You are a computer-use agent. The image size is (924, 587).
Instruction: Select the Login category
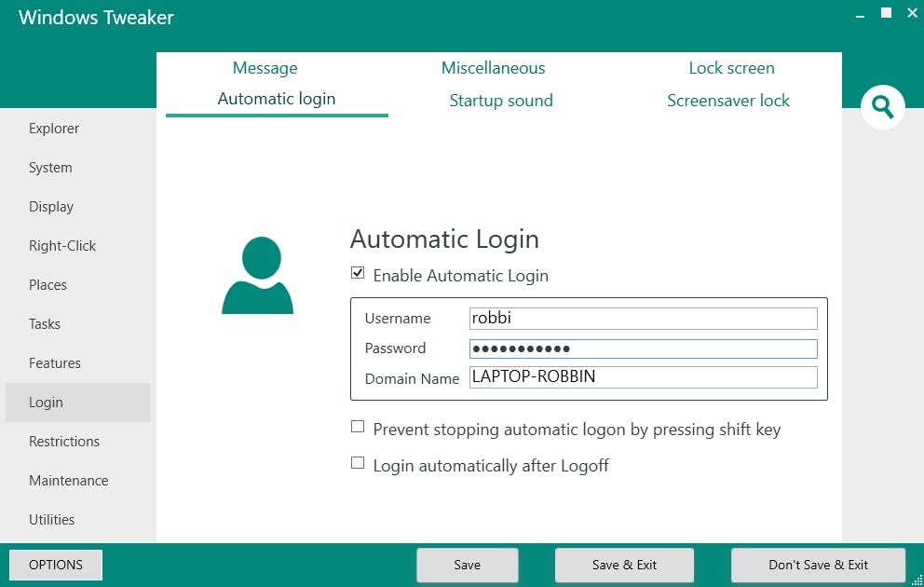(78, 403)
